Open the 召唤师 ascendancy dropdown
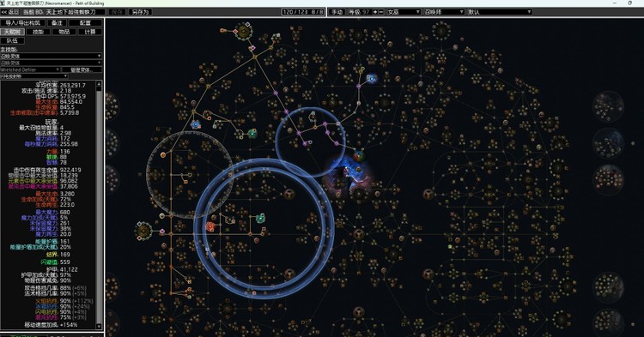Image resolution: width=644 pixels, height=337 pixels. click(x=444, y=12)
